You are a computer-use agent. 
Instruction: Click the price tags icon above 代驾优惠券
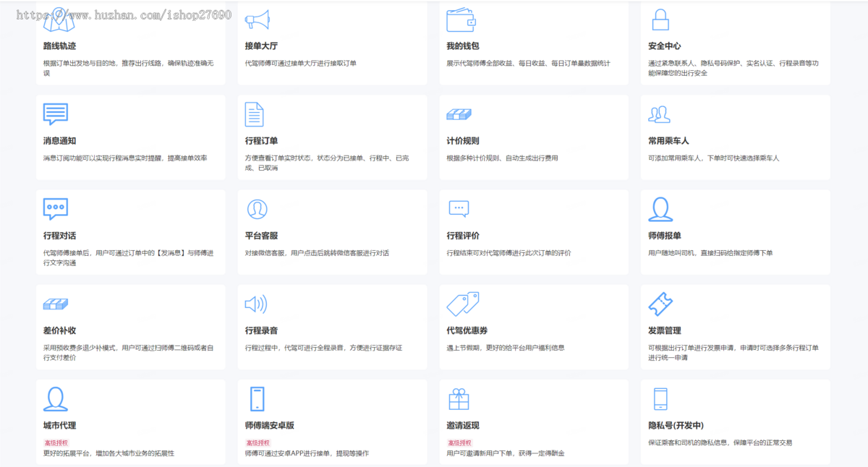(463, 304)
